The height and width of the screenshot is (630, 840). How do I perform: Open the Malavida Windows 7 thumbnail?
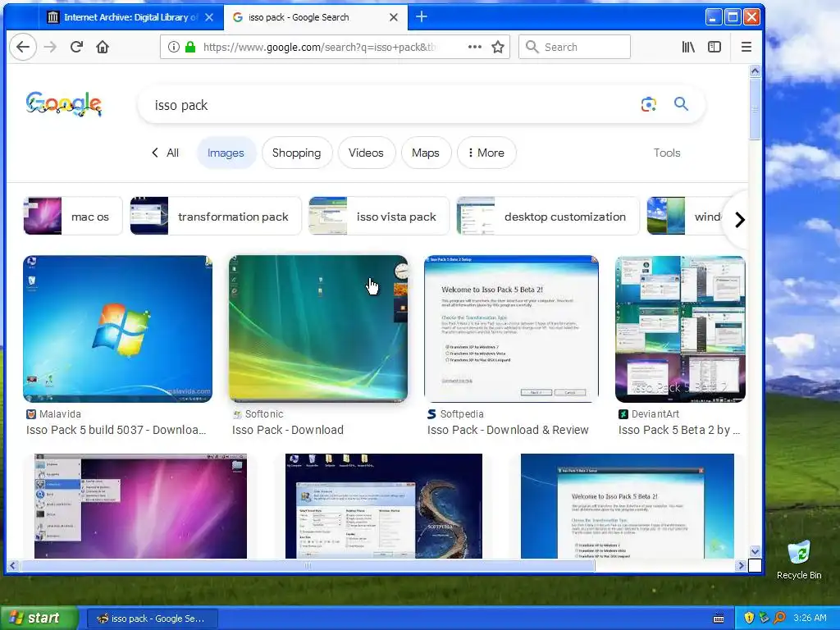coord(118,329)
